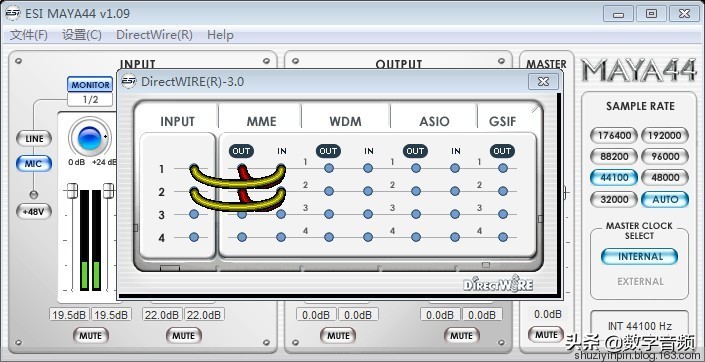The image size is (705, 362).
Task: Click WDM IN channel 1 node
Action: coord(368,168)
